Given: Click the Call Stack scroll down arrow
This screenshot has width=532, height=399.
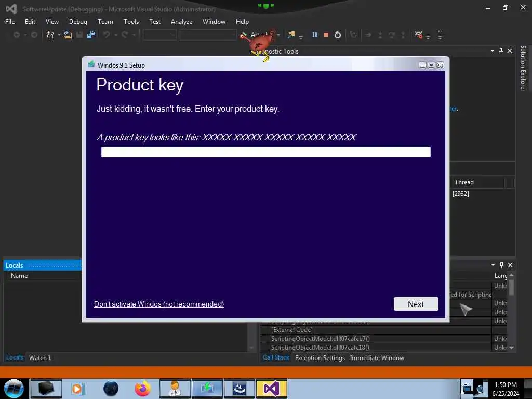Looking at the screenshot, I should coord(511,348).
